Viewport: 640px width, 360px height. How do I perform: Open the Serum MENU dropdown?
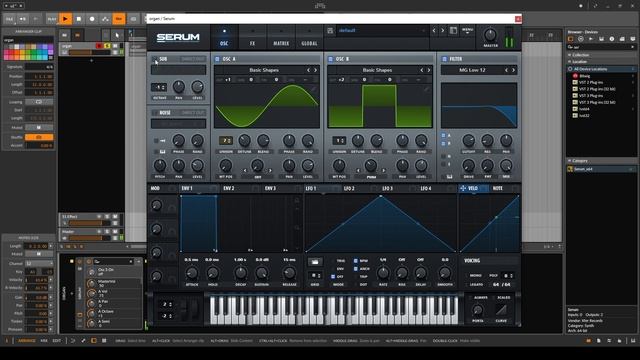[467, 31]
